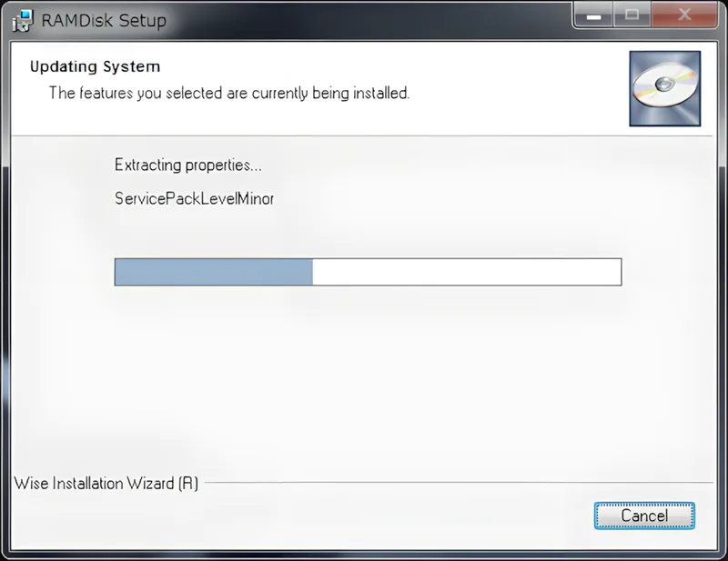Click the RAMDisk Setup title text

[104, 20]
